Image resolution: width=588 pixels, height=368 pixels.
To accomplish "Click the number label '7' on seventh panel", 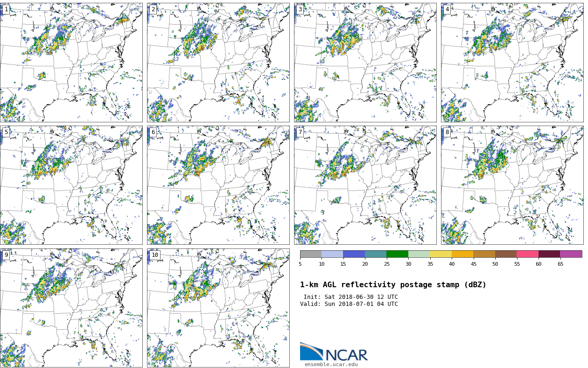I will point(300,132).
